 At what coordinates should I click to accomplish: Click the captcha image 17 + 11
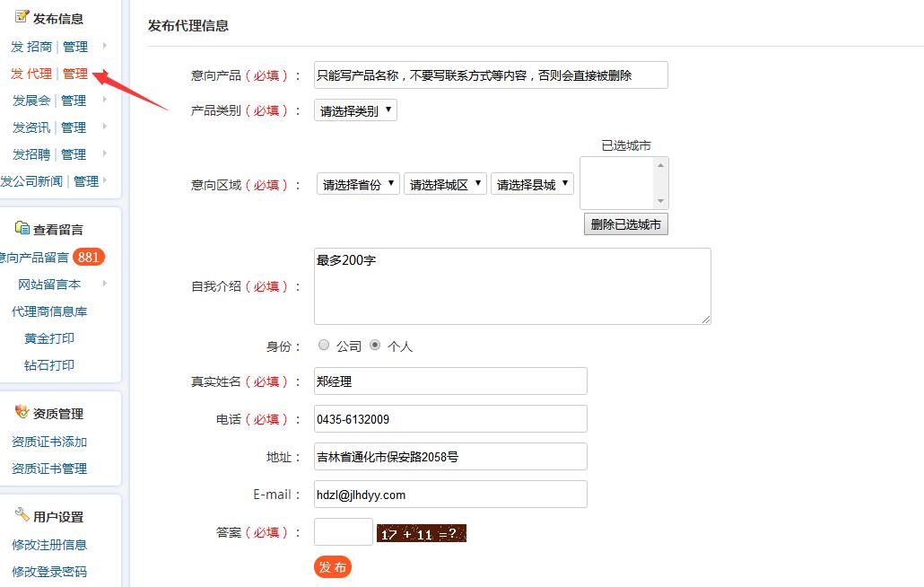tap(421, 534)
